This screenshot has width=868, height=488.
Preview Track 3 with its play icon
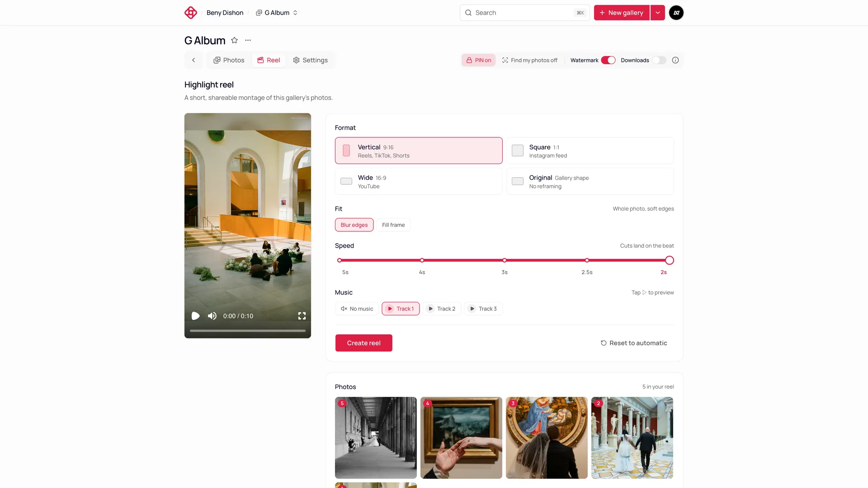(x=472, y=309)
